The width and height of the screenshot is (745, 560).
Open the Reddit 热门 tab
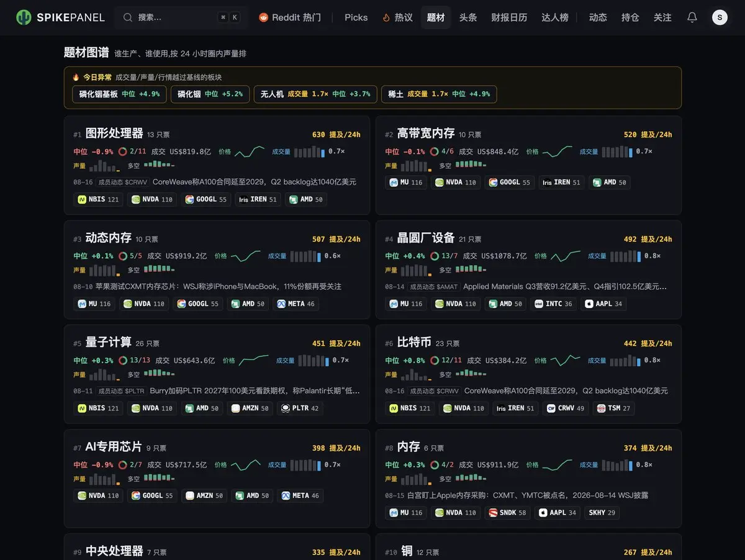(290, 17)
